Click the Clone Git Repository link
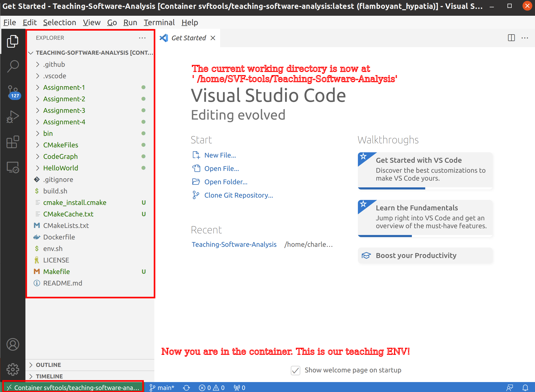 tap(238, 195)
